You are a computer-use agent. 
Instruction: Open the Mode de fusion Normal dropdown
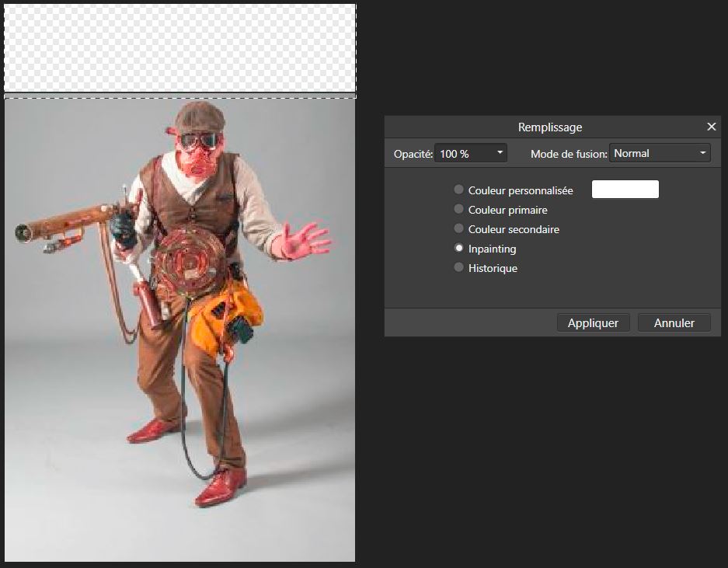660,153
